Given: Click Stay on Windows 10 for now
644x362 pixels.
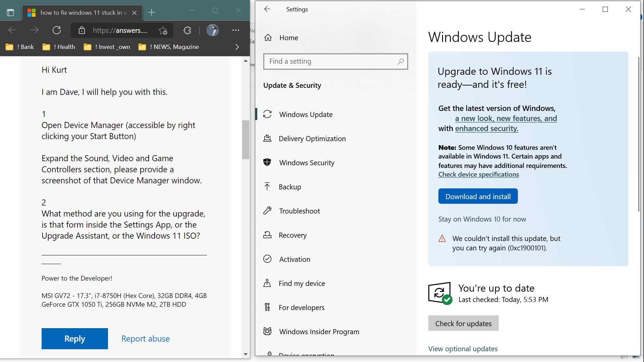Looking at the screenshot, I should point(482,219).
